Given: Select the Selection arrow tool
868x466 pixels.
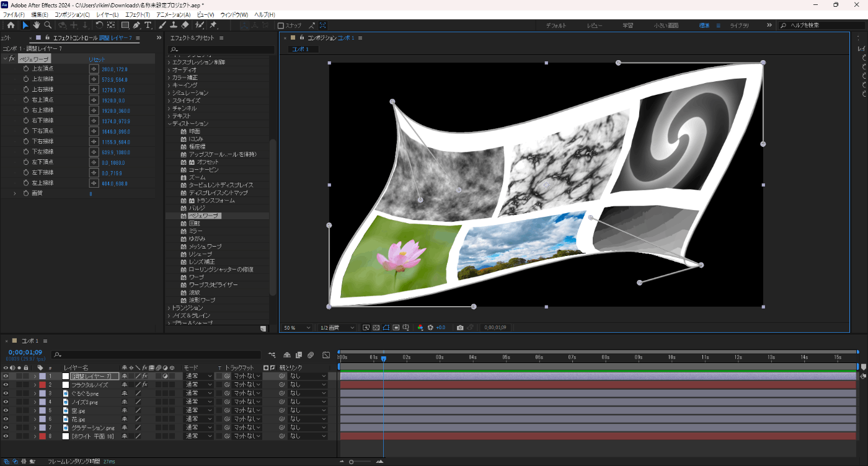Looking at the screenshot, I should pyautogui.click(x=25, y=25).
